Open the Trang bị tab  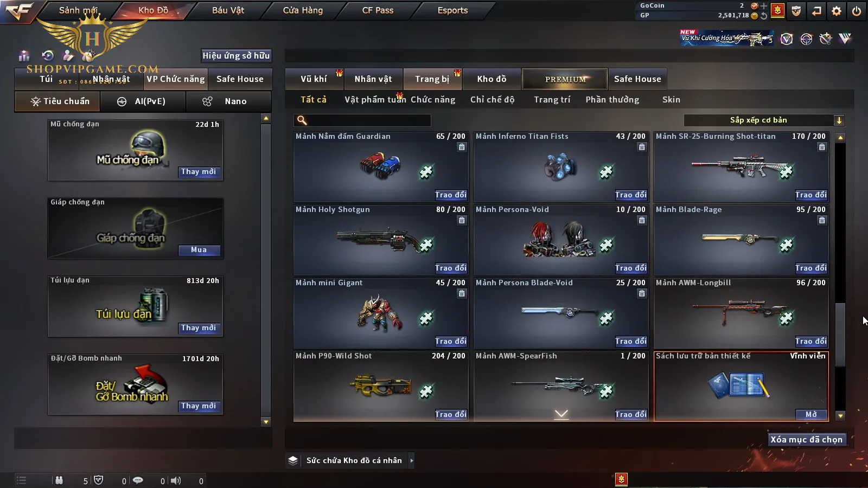click(432, 79)
